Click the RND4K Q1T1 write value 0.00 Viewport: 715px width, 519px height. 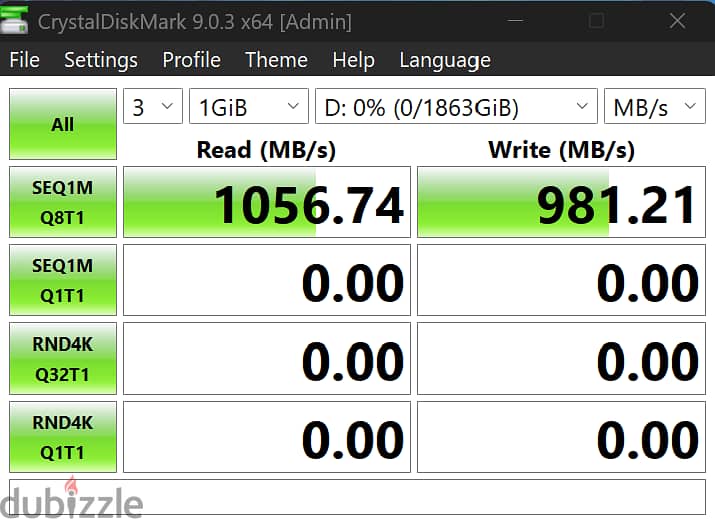(x=561, y=437)
